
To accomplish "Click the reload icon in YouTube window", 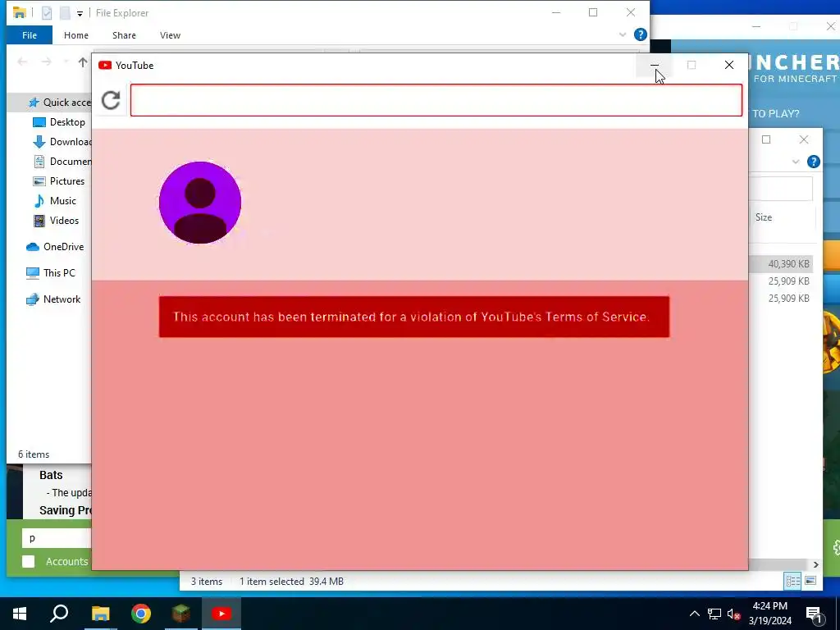I will click(x=111, y=100).
